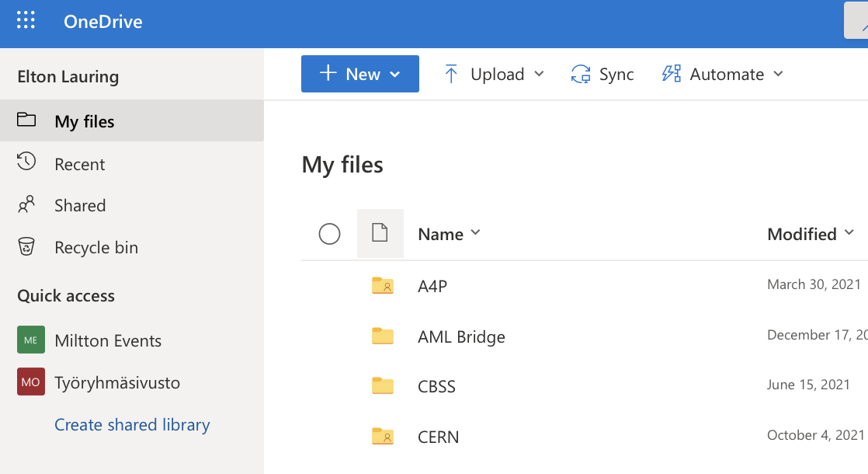Click the ME Miltton Events badge
This screenshot has height=474, width=868.
31,340
